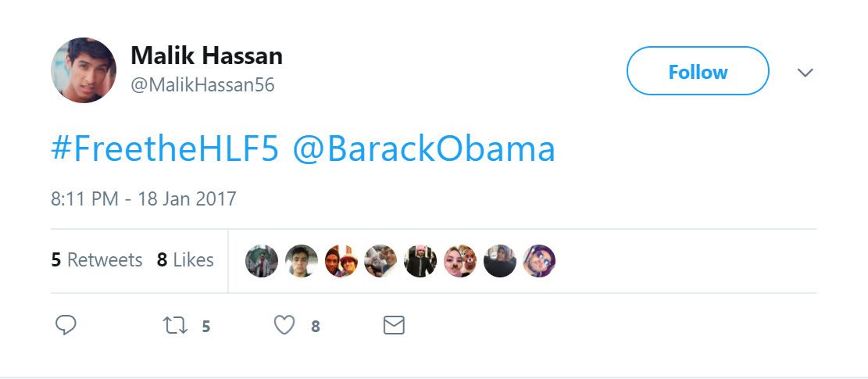The height and width of the screenshot is (379, 868).
Task: Open the #FreetheHLF5 hashtag
Action: tap(165, 148)
